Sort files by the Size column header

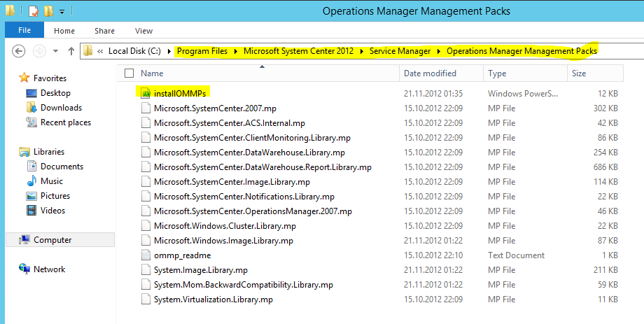[x=579, y=73]
